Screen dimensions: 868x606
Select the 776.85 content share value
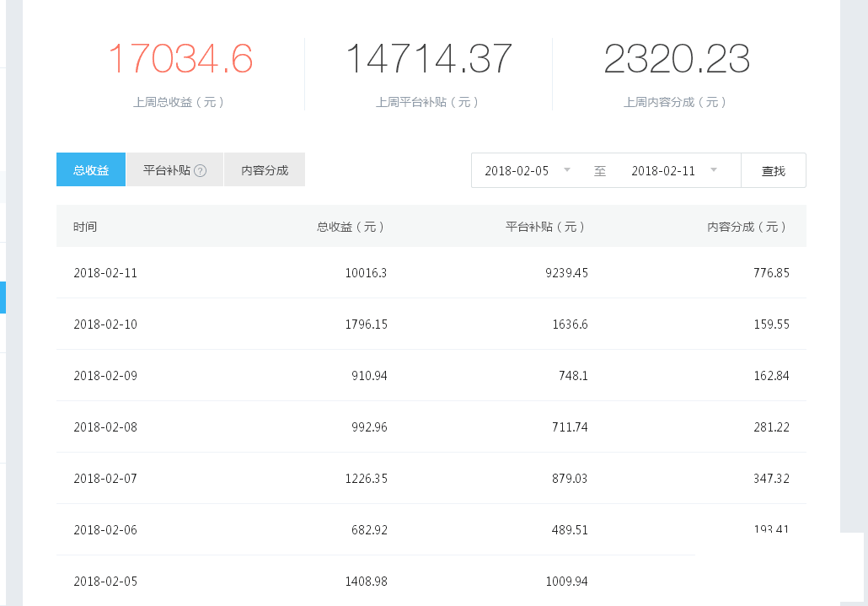772,272
